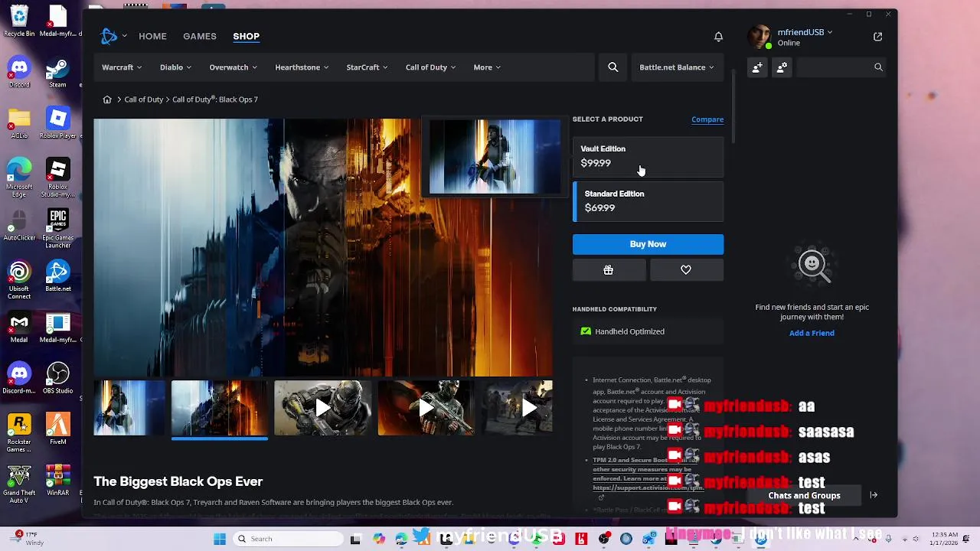Go to the HOME tab
The height and width of the screenshot is (551, 980).
click(x=152, y=36)
